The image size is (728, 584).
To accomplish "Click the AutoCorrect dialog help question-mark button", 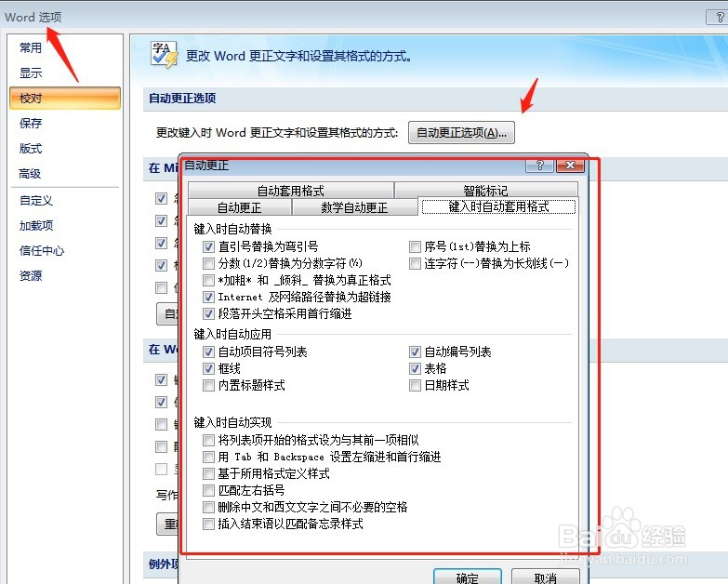I will [539, 166].
